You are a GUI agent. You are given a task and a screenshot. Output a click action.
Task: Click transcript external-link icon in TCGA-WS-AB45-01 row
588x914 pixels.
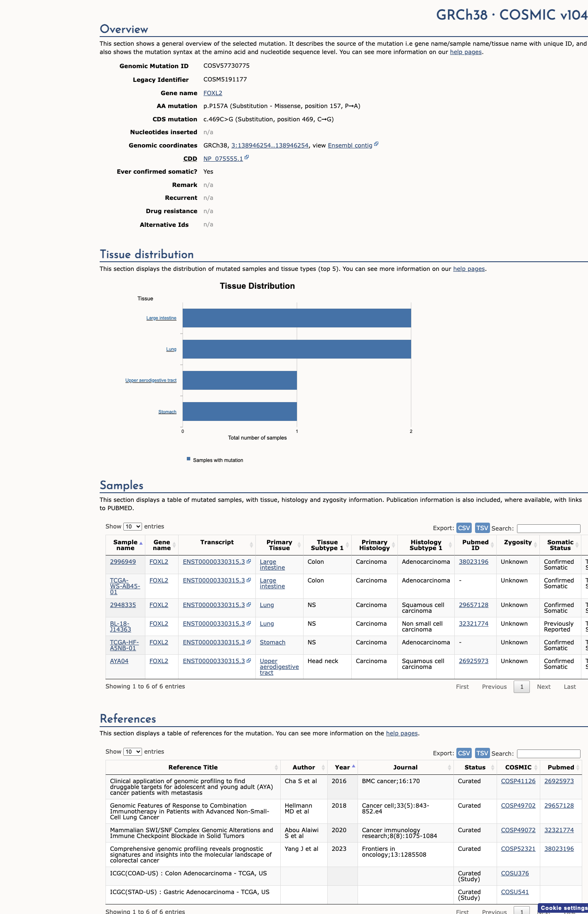249,580
